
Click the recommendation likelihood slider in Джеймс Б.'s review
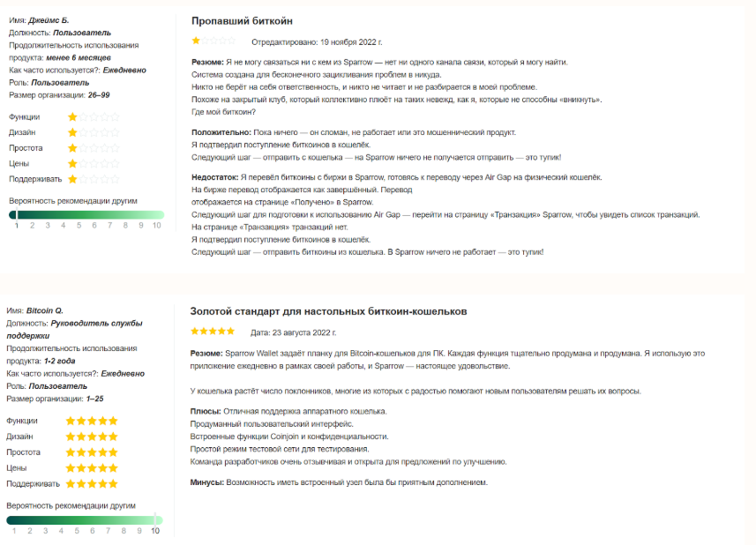86,214
